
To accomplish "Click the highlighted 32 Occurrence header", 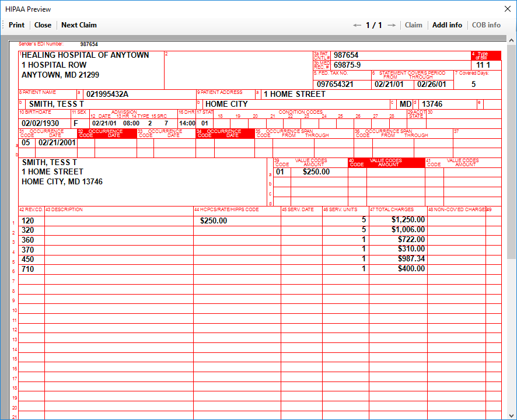I will click(107, 133).
